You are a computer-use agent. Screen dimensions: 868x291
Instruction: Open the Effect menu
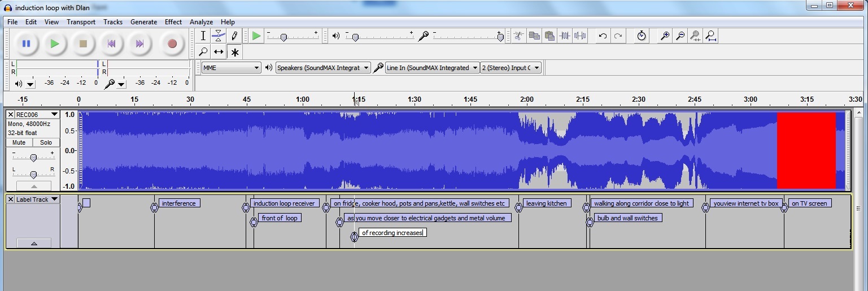coord(173,22)
